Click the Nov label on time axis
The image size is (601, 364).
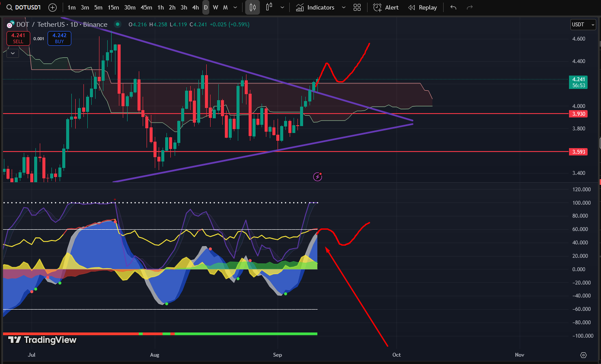pyautogui.click(x=520, y=355)
